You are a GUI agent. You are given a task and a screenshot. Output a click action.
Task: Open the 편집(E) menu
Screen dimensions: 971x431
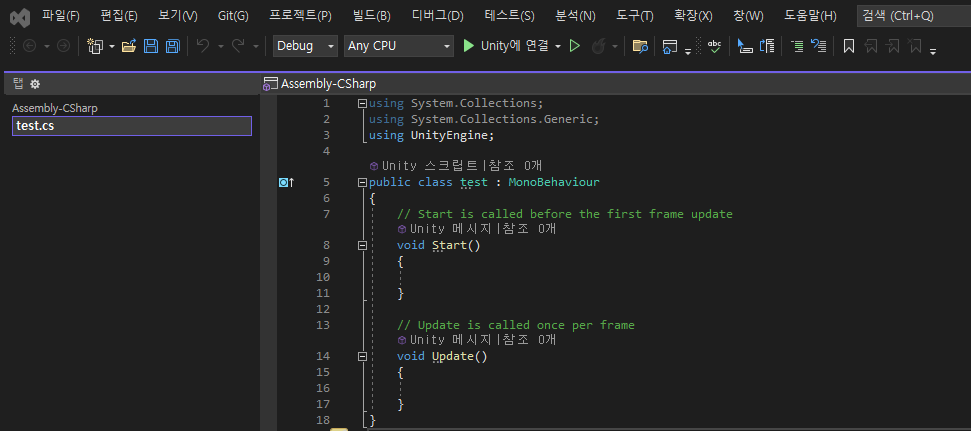point(119,16)
